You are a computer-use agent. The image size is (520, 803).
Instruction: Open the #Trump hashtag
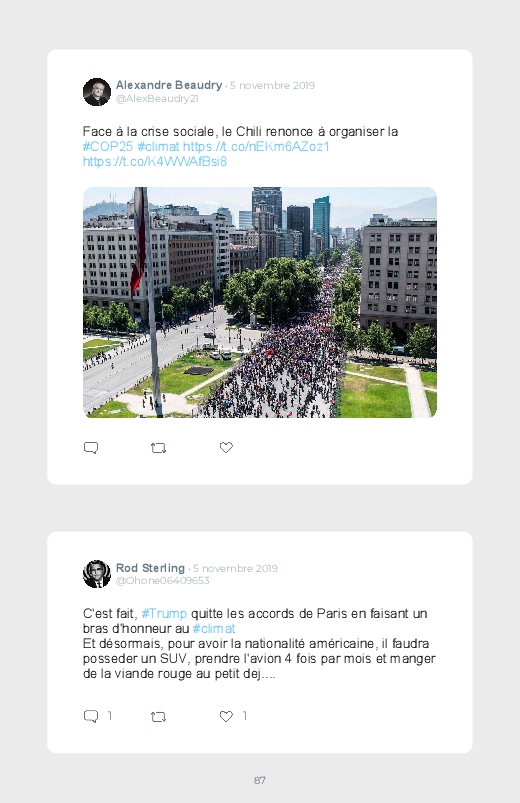coord(164,613)
